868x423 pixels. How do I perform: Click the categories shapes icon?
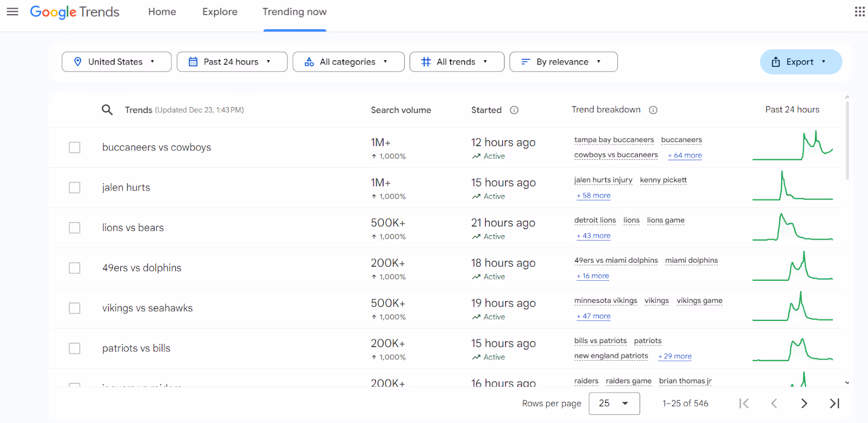pyautogui.click(x=309, y=62)
